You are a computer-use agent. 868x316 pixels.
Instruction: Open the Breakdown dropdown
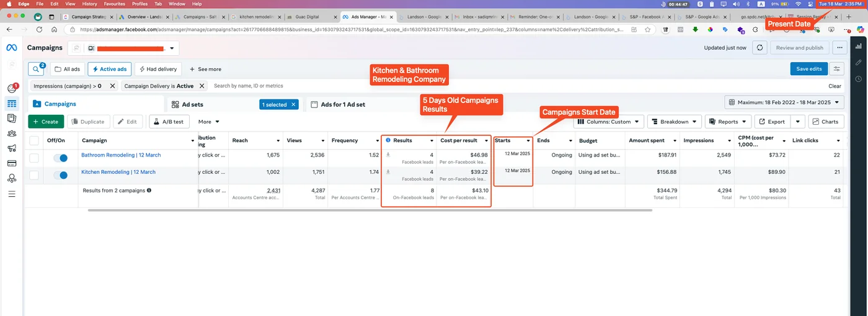tap(674, 122)
